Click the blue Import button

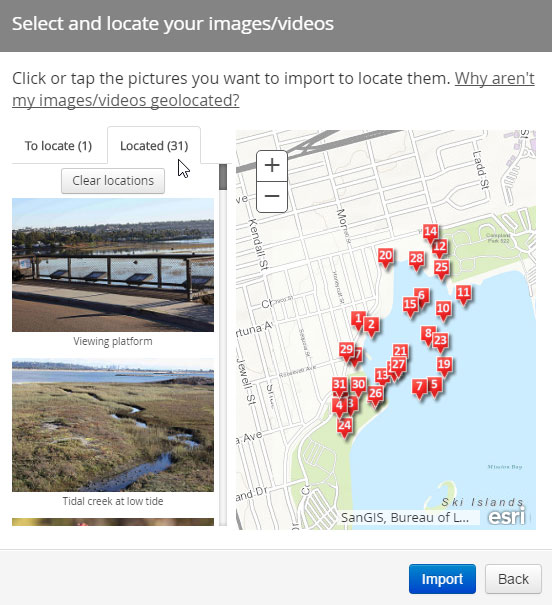pyautogui.click(x=442, y=579)
